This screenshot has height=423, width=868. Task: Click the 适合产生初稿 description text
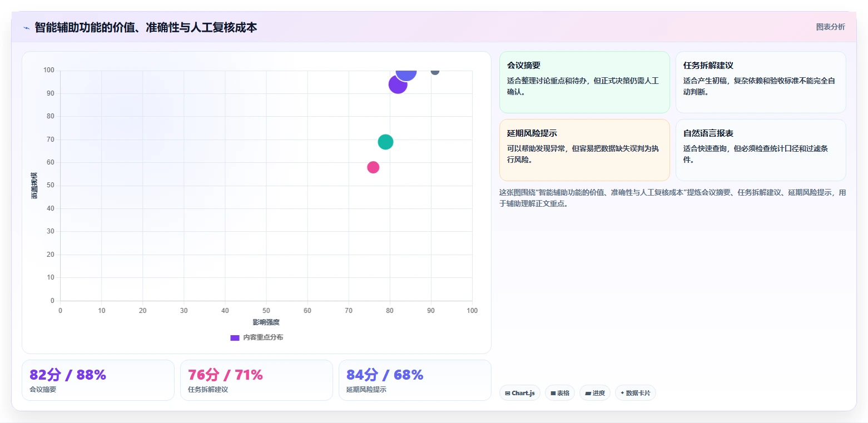(759, 86)
